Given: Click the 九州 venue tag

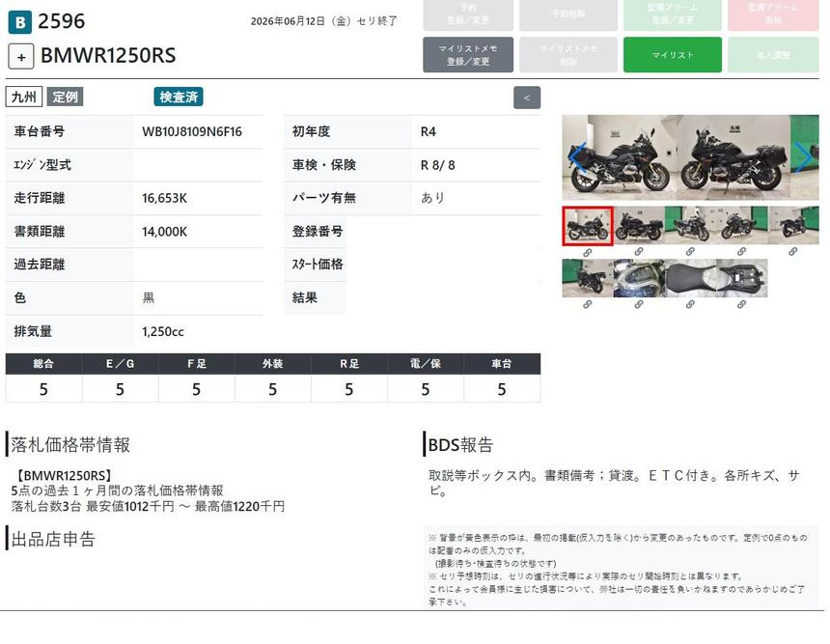Looking at the screenshot, I should 24,98.
